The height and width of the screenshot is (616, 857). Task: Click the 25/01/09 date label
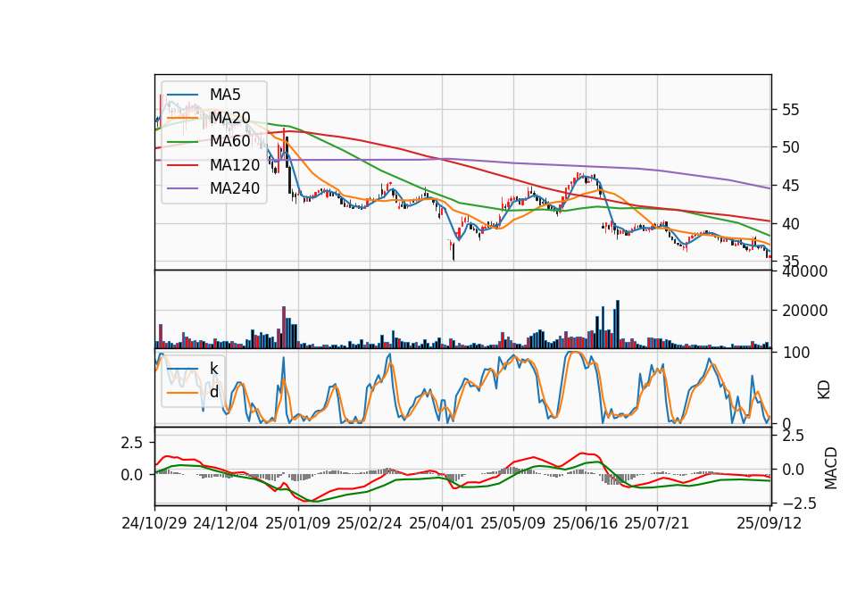(298, 523)
